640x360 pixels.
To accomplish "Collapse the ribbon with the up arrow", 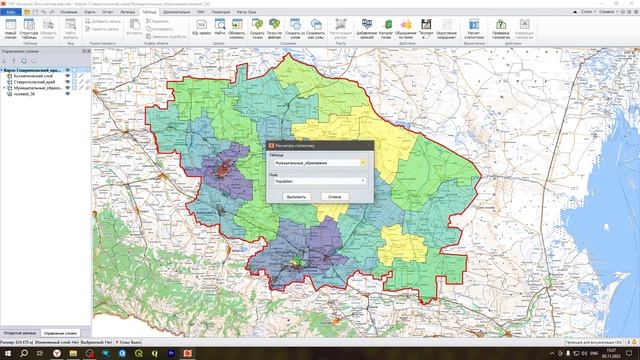I will coord(575,12).
